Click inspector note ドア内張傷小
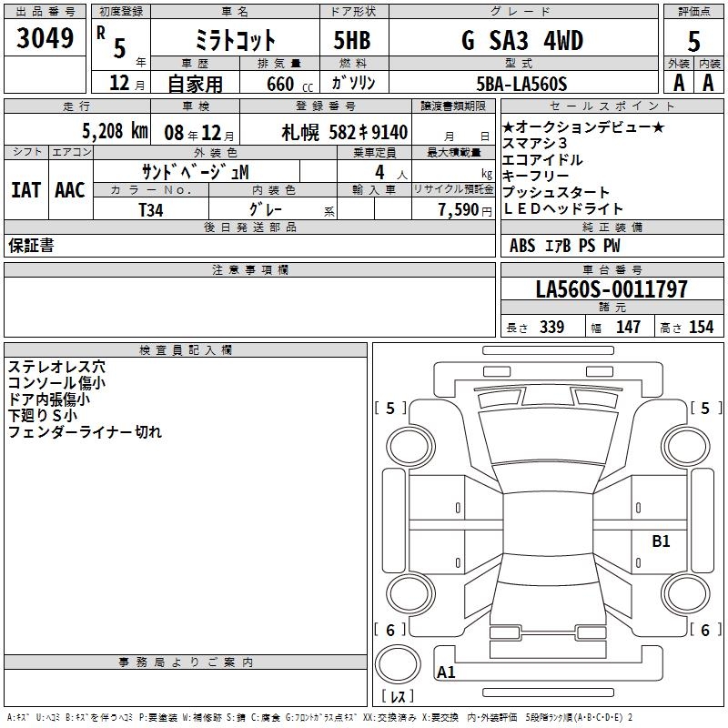 point(49,399)
